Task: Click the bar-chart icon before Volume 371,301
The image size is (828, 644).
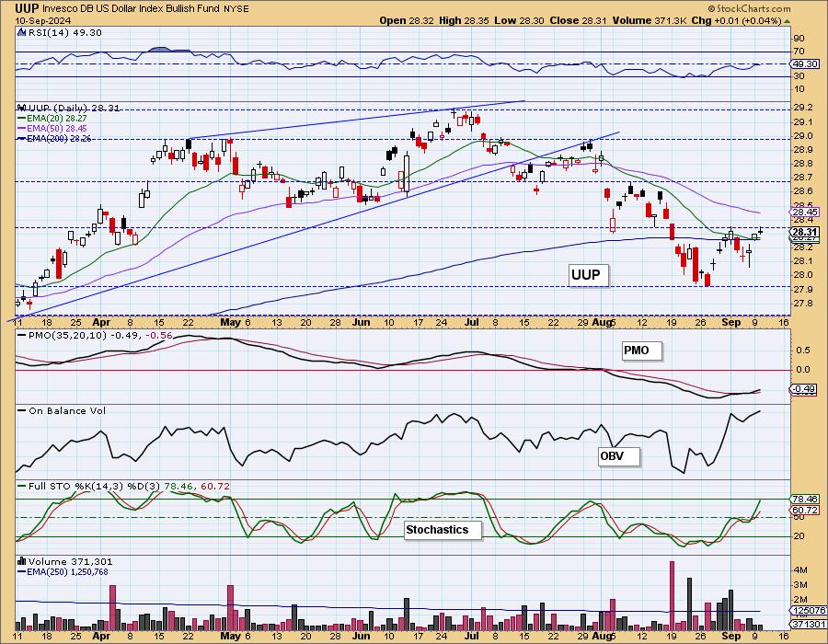Action: coord(22,561)
